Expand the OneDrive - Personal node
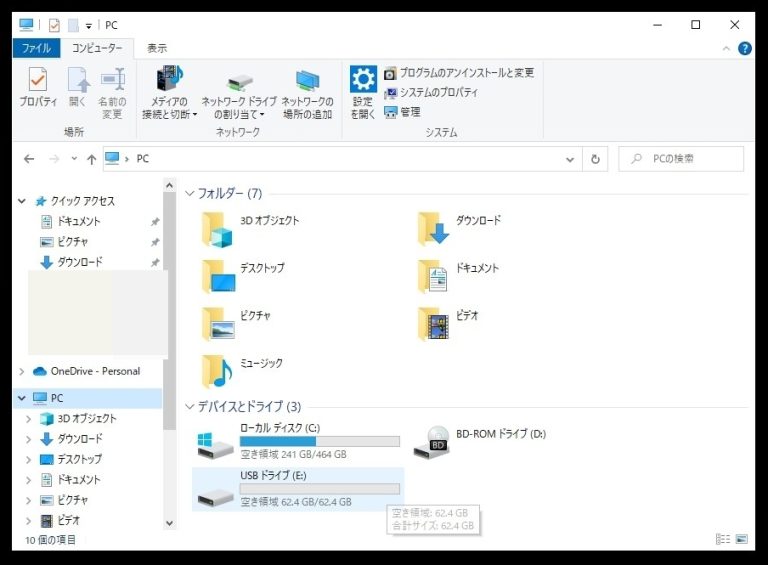 tap(22, 372)
